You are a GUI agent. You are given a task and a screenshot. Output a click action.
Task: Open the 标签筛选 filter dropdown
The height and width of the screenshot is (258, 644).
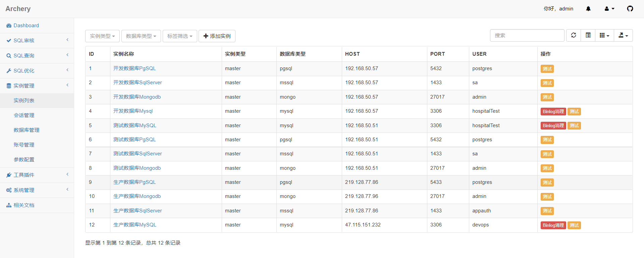pos(179,36)
